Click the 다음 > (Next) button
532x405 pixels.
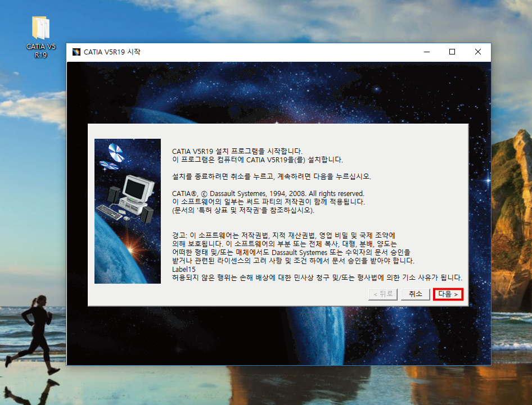tap(448, 294)
